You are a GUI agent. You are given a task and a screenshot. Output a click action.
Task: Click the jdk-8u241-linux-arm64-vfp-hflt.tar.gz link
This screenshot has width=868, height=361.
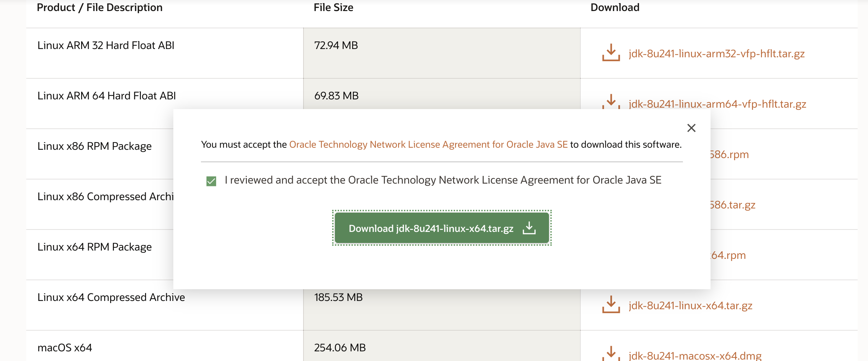tap(717, 104)
